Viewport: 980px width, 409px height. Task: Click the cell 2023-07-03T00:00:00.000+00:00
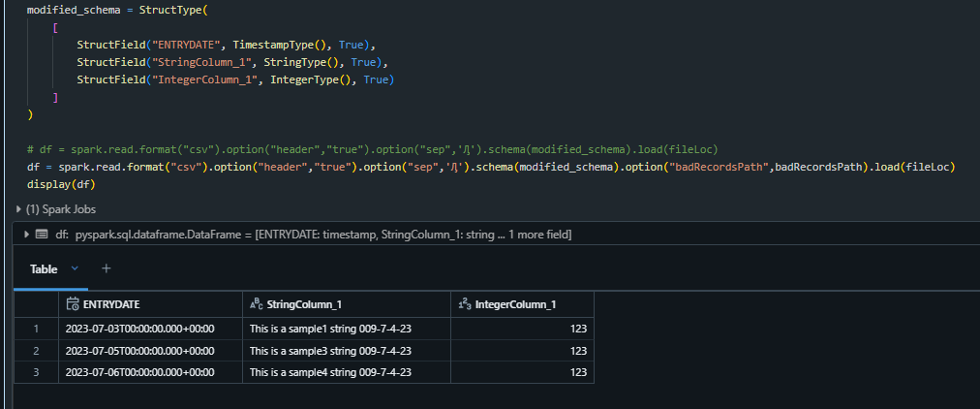coord(150,329)
